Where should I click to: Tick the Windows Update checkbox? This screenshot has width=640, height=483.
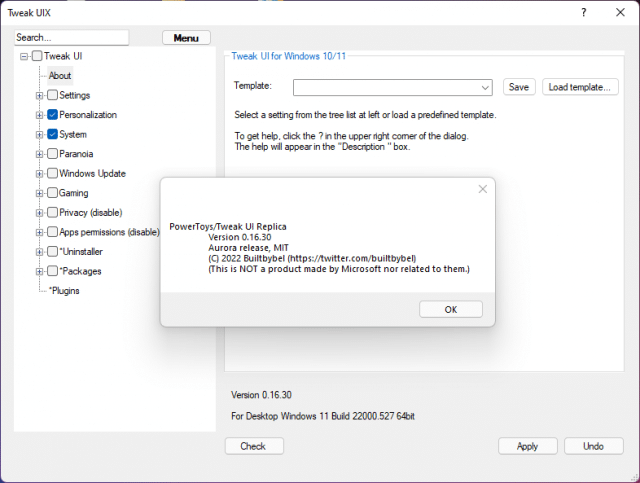[x=52, y=174]
